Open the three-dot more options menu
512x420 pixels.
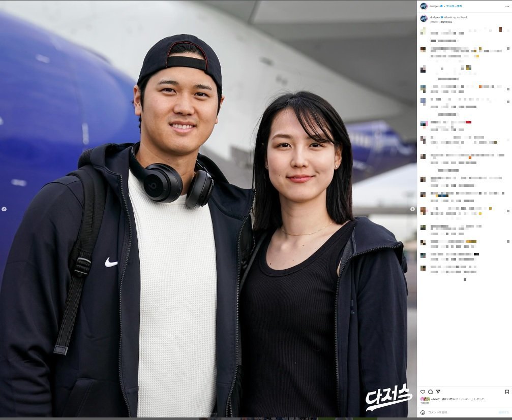click(x=507, y=6)
